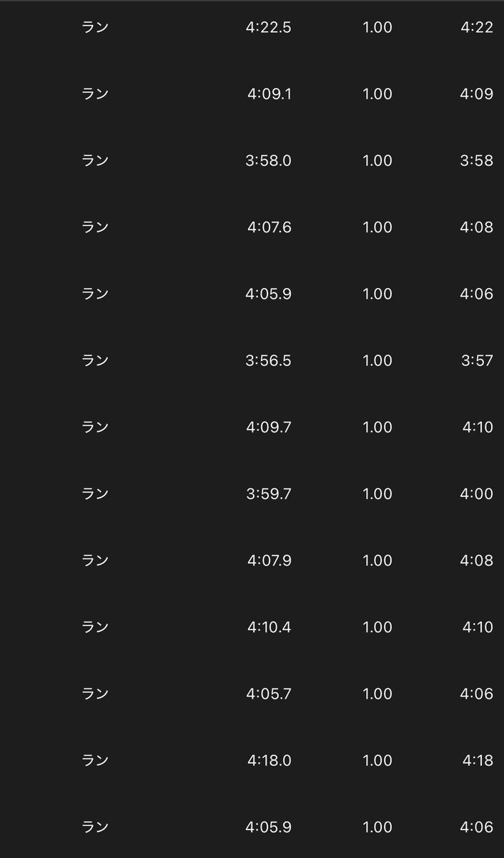Select distance 1.00 in 4:18.0 row
Screen dimensions: 504x858
click(377, 760)
